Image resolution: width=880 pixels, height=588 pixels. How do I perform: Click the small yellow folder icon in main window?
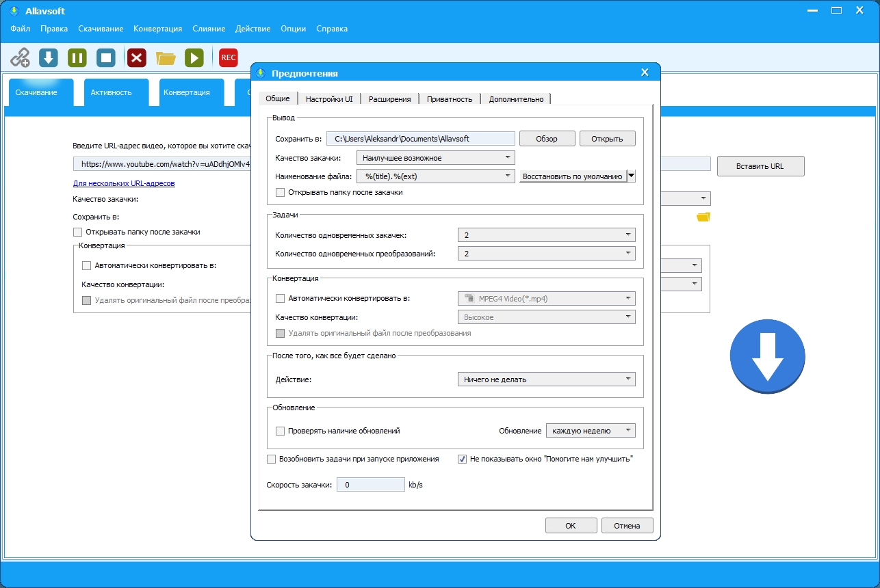703,217
